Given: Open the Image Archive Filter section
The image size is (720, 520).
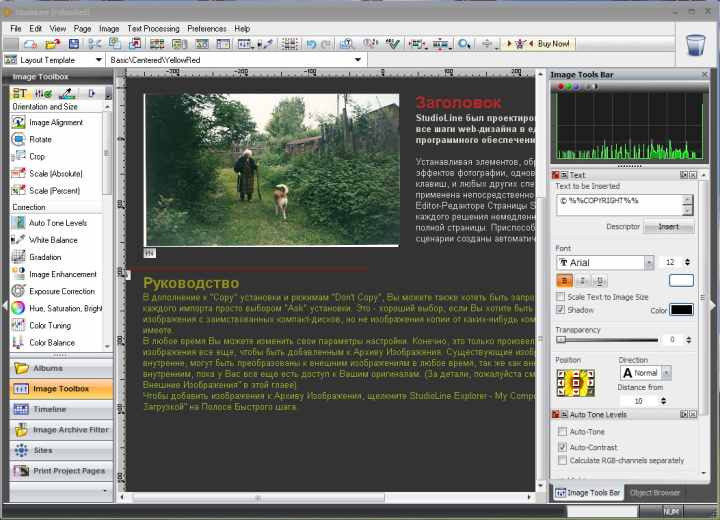Looking at the screenshot, I should click(x=61, y=430).
